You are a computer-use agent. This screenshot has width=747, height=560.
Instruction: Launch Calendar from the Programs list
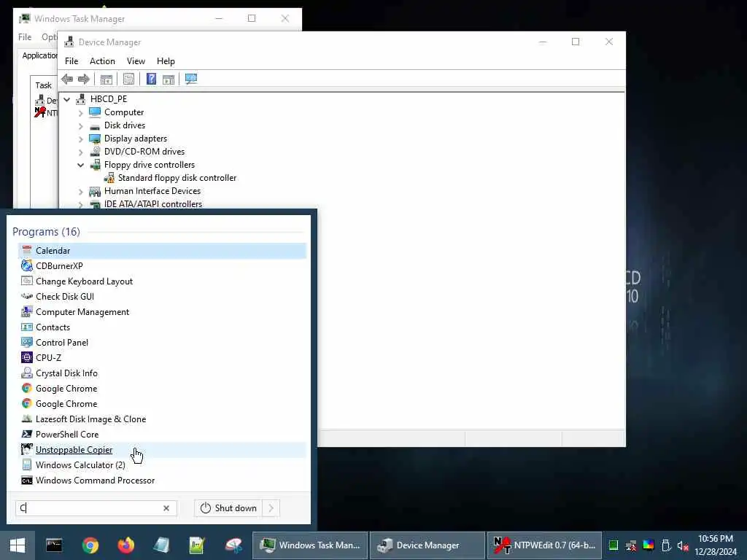pyautogui.click(x=162, y=251)
